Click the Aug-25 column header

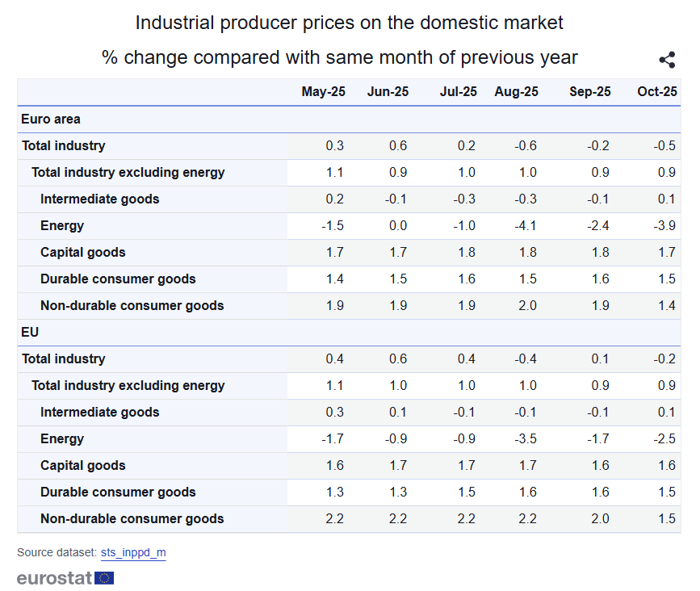pos(516,92)
